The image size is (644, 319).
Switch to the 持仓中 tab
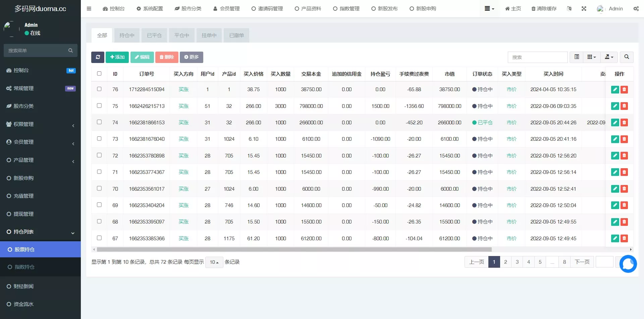(x=127, y=36)
